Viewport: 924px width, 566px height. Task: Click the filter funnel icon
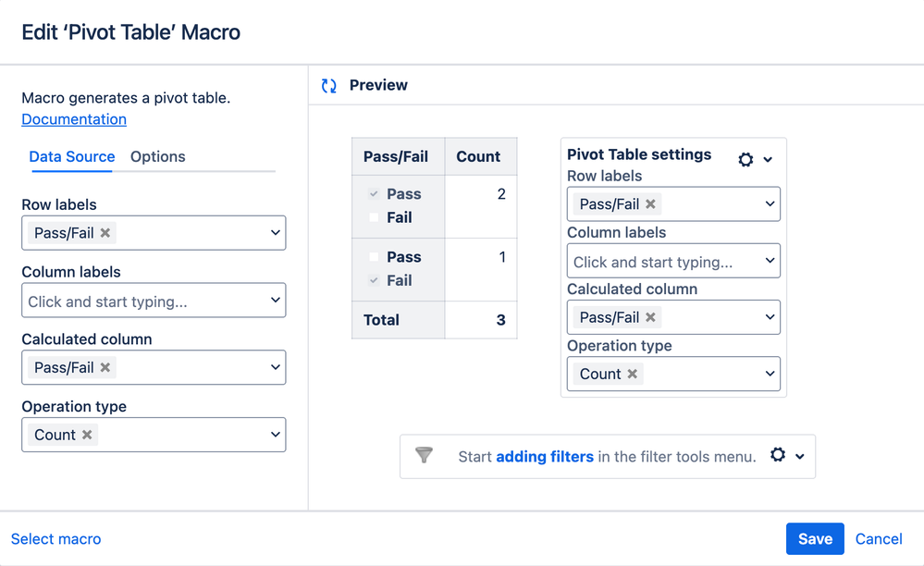coord(424,455)
